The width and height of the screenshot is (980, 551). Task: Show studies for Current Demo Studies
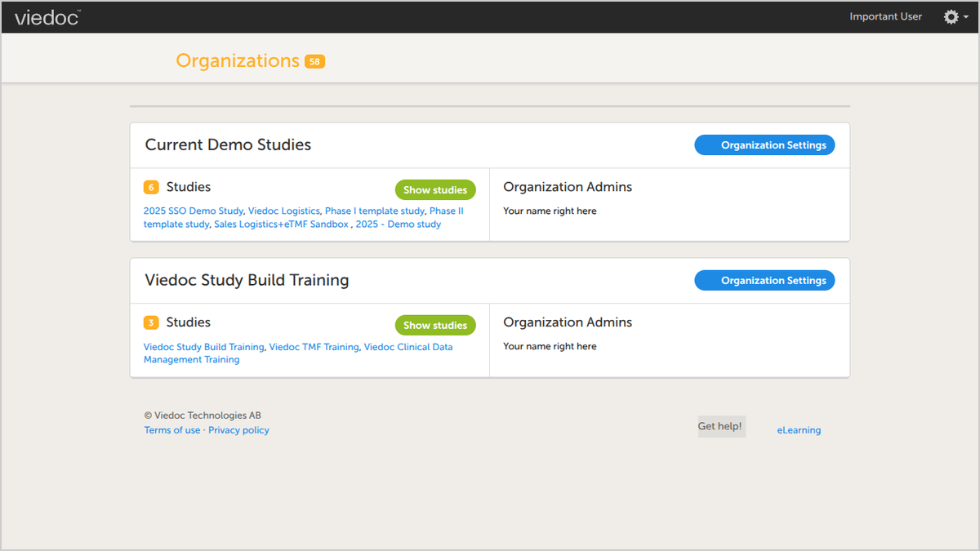435,190
